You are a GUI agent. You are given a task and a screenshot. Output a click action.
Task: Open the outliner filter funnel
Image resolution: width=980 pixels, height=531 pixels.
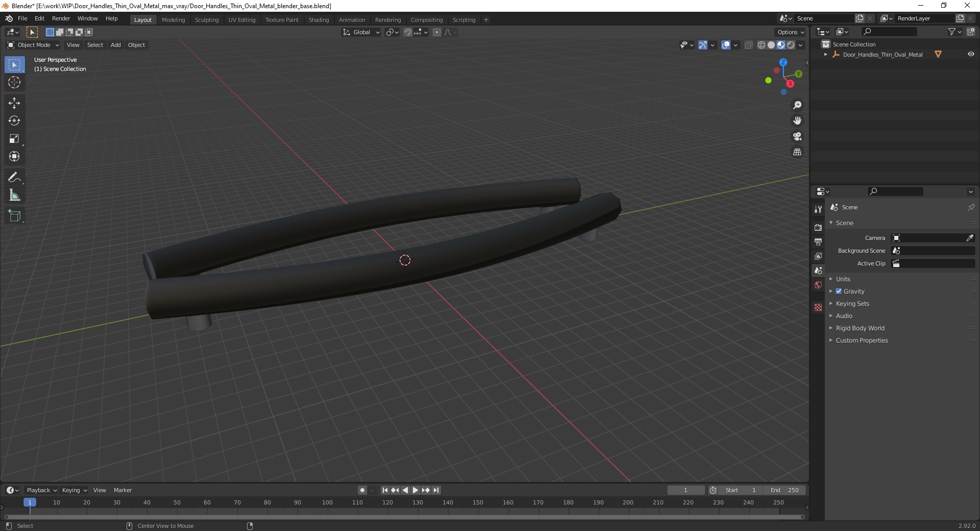(952, 32)
